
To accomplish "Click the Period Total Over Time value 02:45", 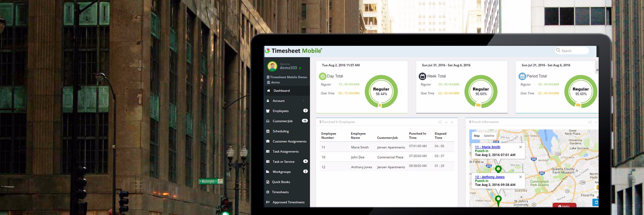I will coord(549,93).
